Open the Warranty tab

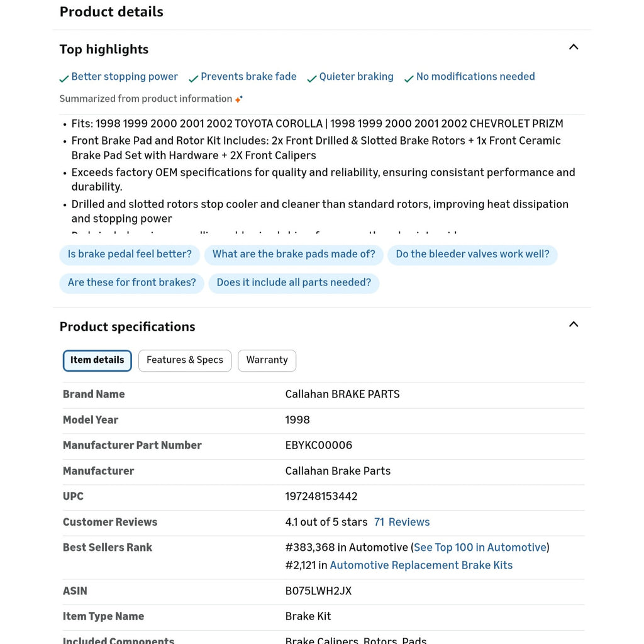267,360
